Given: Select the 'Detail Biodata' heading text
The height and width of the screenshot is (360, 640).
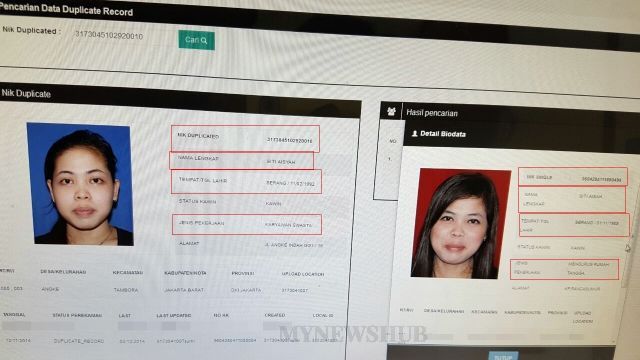Looking at the screenshot, I should click(x=443, y=134).
